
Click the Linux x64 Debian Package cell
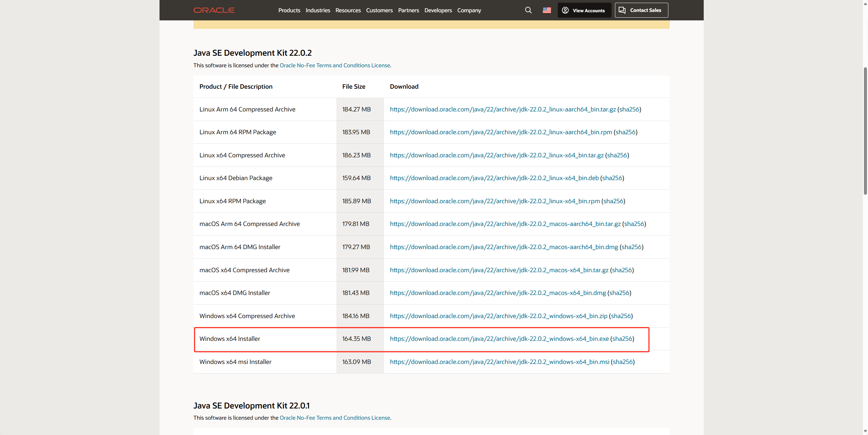[x=265, y=178]
